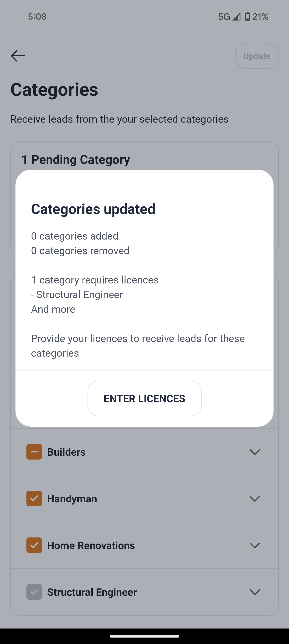Select the Handyman category label
Viewport: 289px width, 644px height.
(x=72, y=499)
